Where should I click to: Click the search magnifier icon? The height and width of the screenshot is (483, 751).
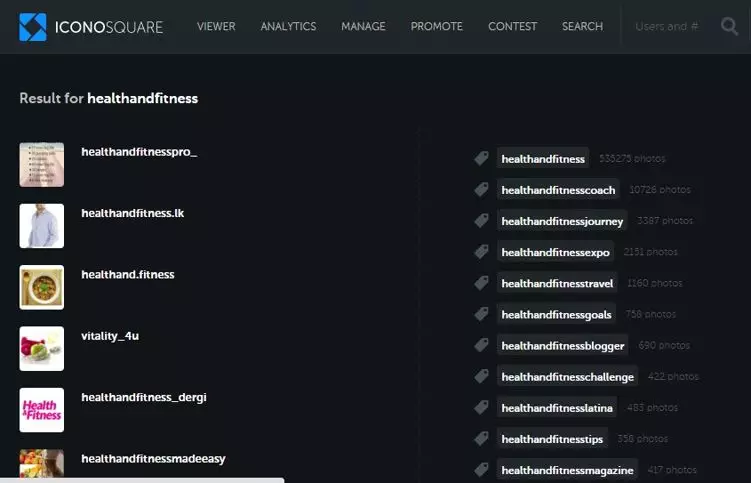tap(729, 27)
